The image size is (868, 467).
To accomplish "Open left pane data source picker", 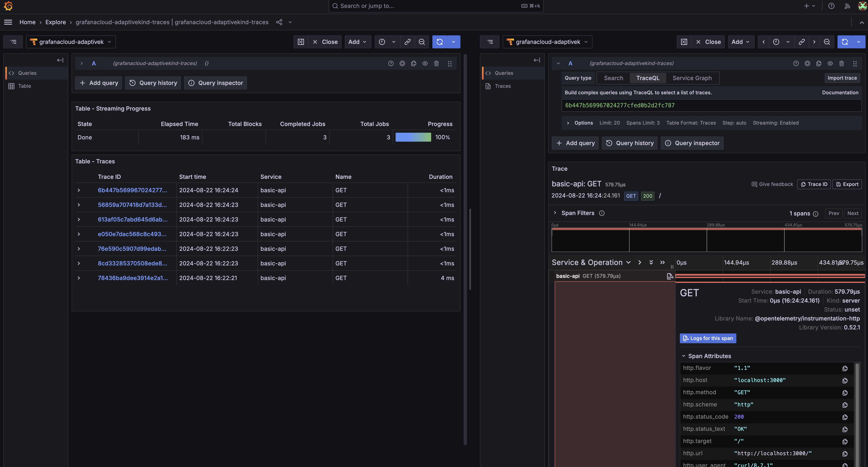I will coord(71,42).
